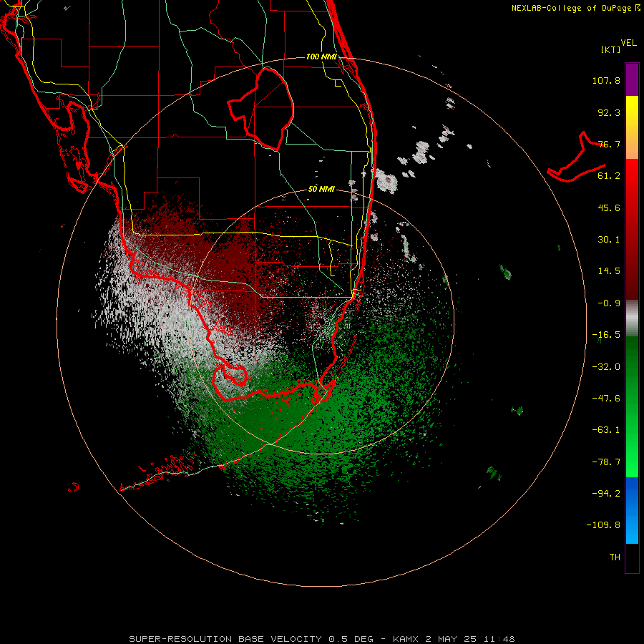
Task: Select the -109.8 velocity scale value
Action: pos(603,525)
